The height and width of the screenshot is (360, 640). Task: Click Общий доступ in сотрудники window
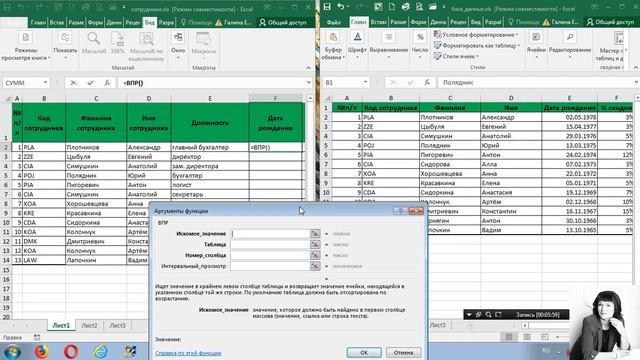pyautogui.click(x=283, y=22)
